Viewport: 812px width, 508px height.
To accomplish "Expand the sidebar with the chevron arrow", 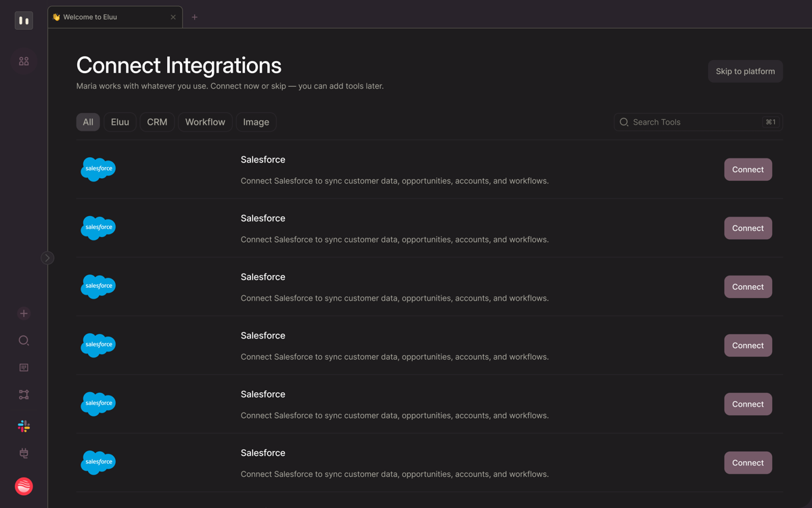I will click(x=47, y=258).
